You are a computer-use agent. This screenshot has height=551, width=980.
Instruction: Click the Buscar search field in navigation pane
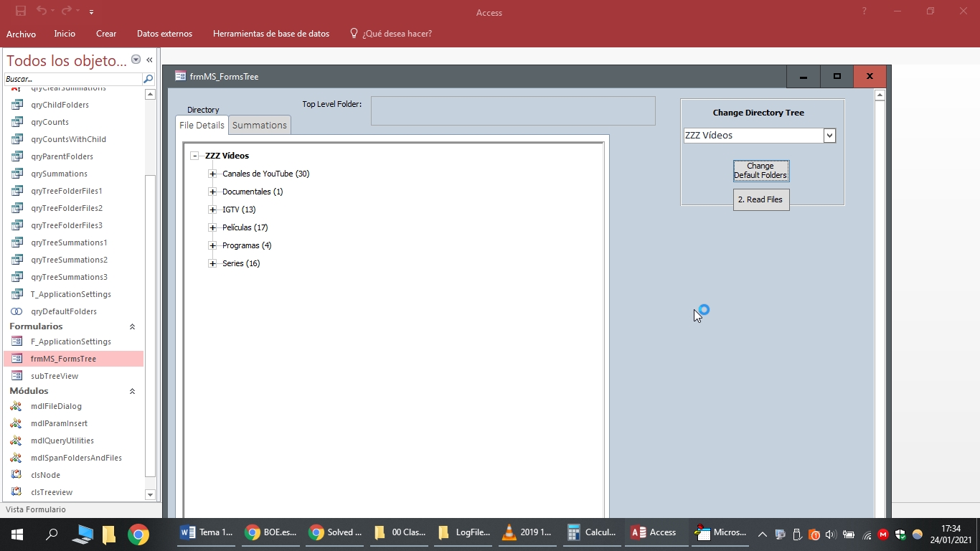coord(73,79)
